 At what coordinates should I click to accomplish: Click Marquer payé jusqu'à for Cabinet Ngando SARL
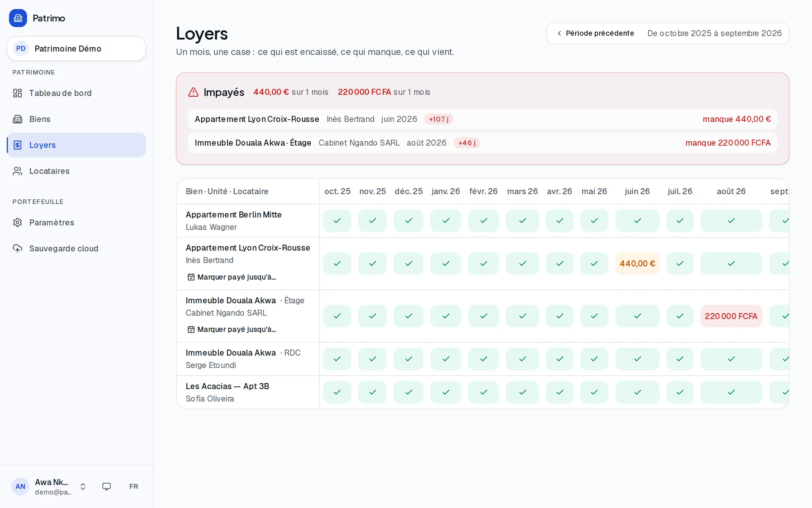(x=232, y=329)
